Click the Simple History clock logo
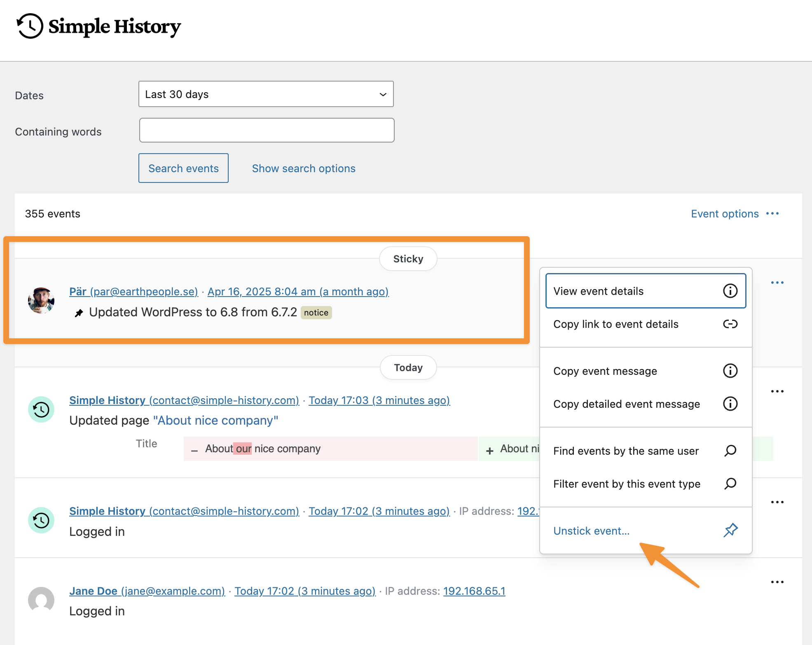The width and height of the screenshot is (812, 645). pyautogui.click(x=30, y=26)
